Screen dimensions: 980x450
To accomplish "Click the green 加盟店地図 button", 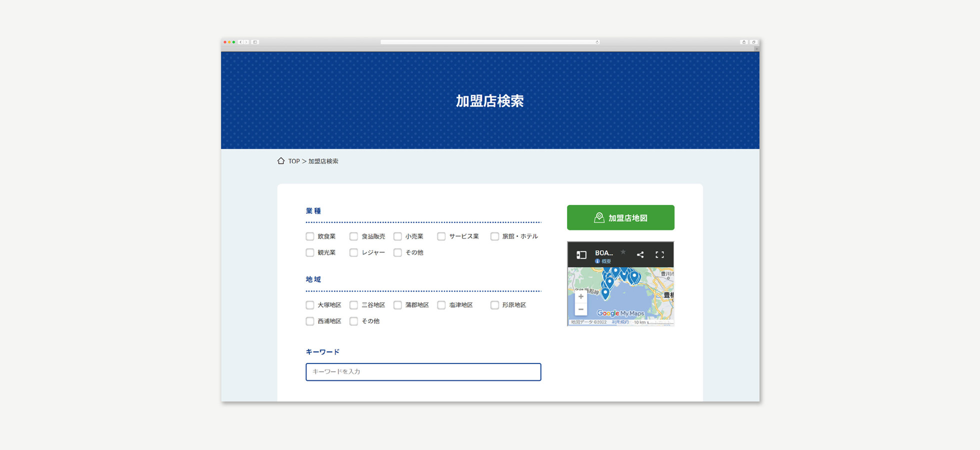I will tap(620, 217).
